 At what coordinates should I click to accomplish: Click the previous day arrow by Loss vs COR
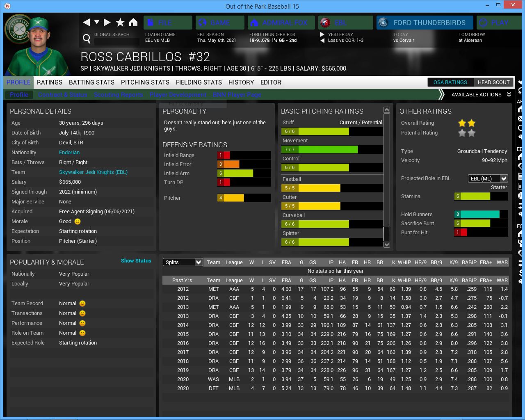click(322, 40)
